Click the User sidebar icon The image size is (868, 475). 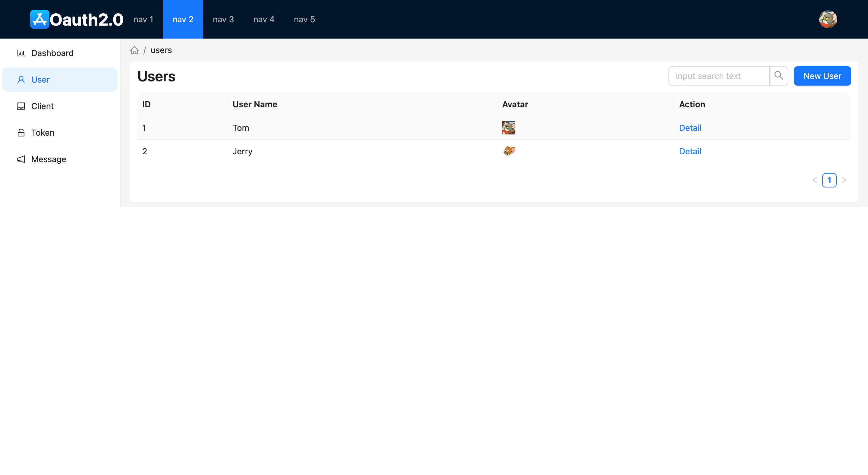click(x=20, y=80)
